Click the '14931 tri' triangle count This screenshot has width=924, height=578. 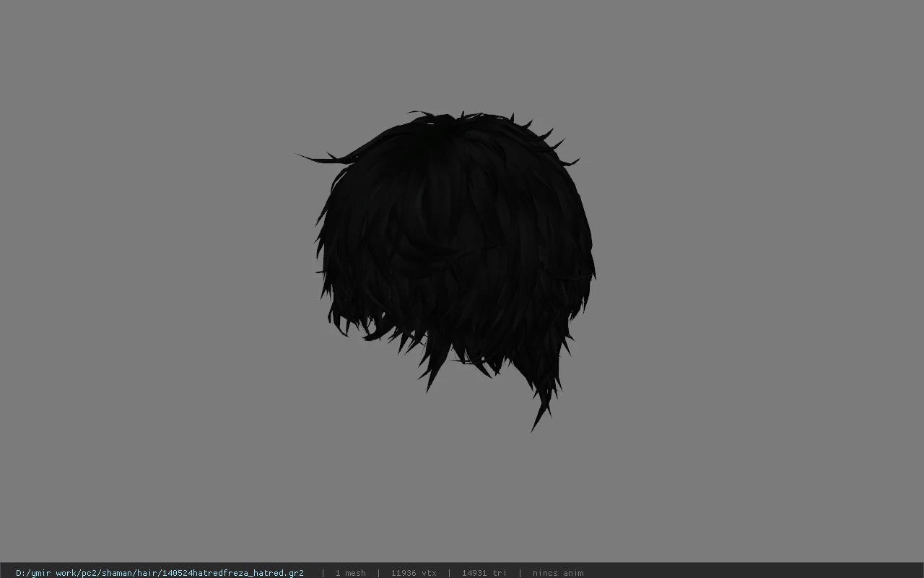[484, 573]
